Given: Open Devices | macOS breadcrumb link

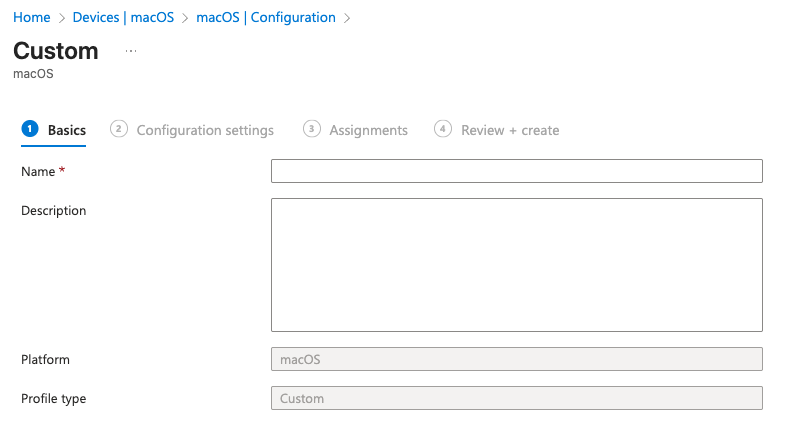Looking at the screenshot, I should point(123,18).
